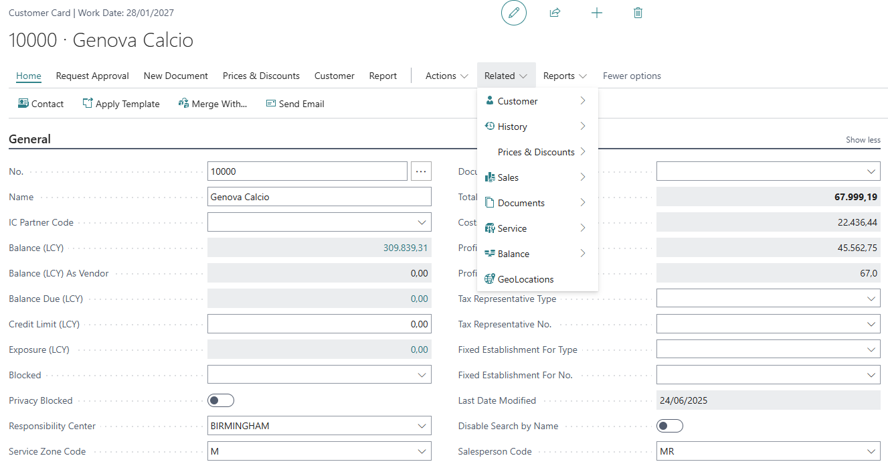Open the Blocked dropdown
The width and height of the screenshot is (888, 468).
coord(421,375)
